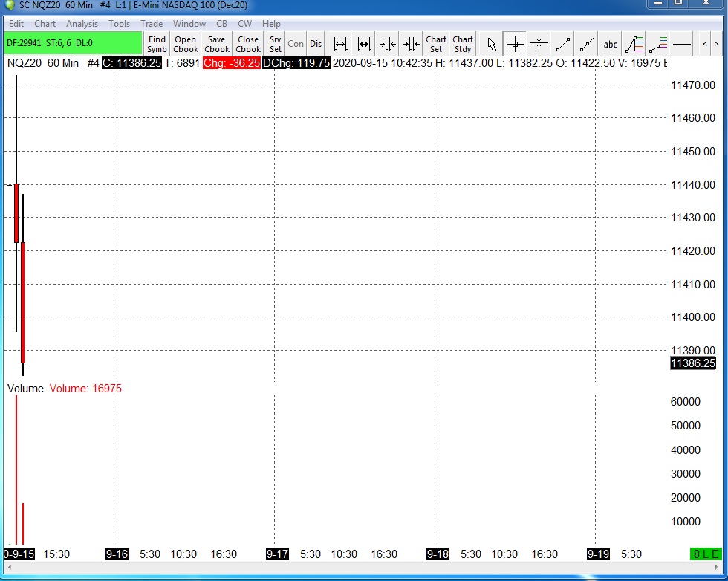
Task: Open Chart Set settings
Action: point(436,44)
